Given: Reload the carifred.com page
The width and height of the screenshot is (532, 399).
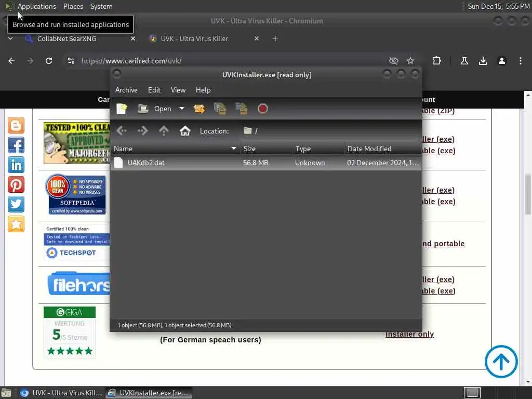Looking at the screenshot, I should tap(49, 61).
